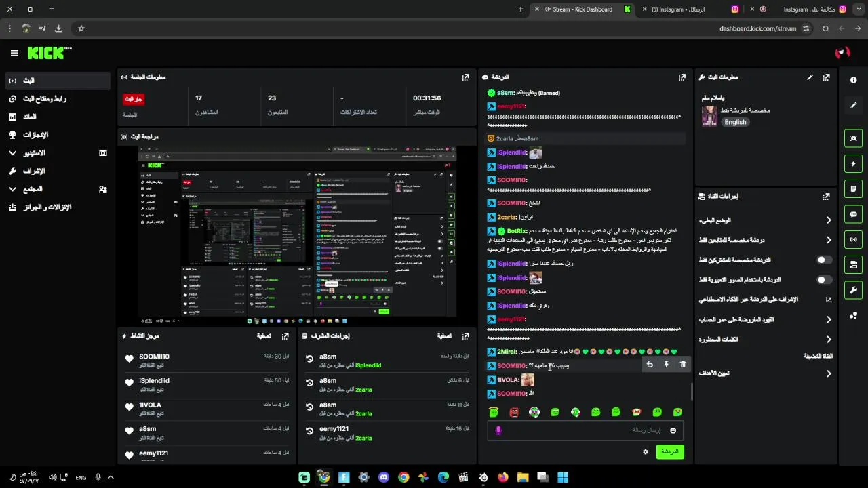Viewport: 868px width, 488px height.
Task: Bookmark this page with the star icon
Action: (81, 28)
